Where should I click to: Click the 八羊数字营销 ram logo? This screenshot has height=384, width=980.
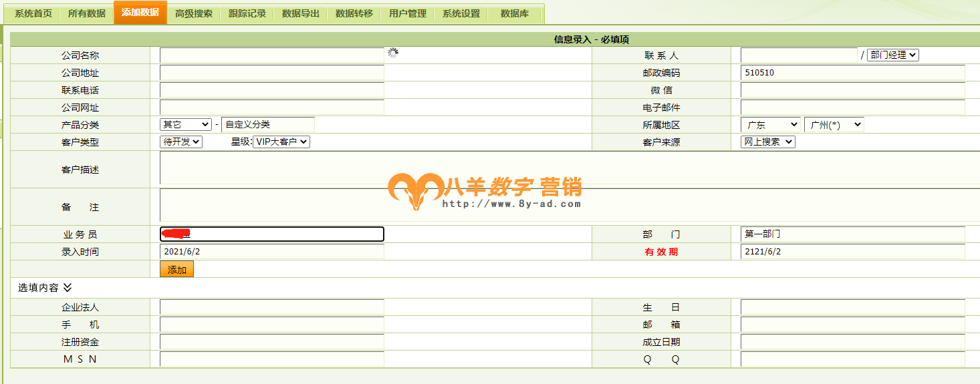pyautogui.click(x=415, y=190)
